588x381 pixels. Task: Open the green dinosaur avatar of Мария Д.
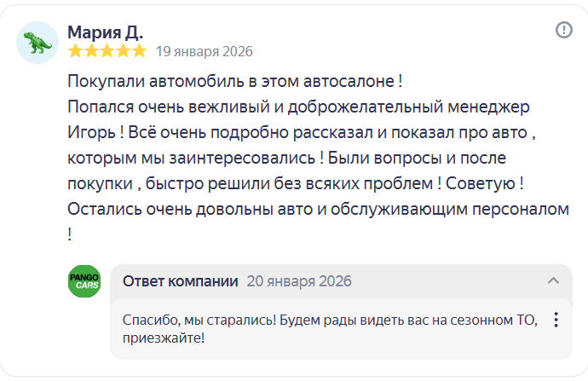[37, 43]
